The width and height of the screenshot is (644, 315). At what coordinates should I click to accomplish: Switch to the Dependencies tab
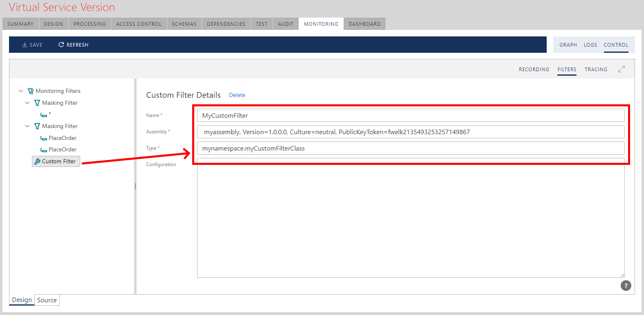(226, 24)
